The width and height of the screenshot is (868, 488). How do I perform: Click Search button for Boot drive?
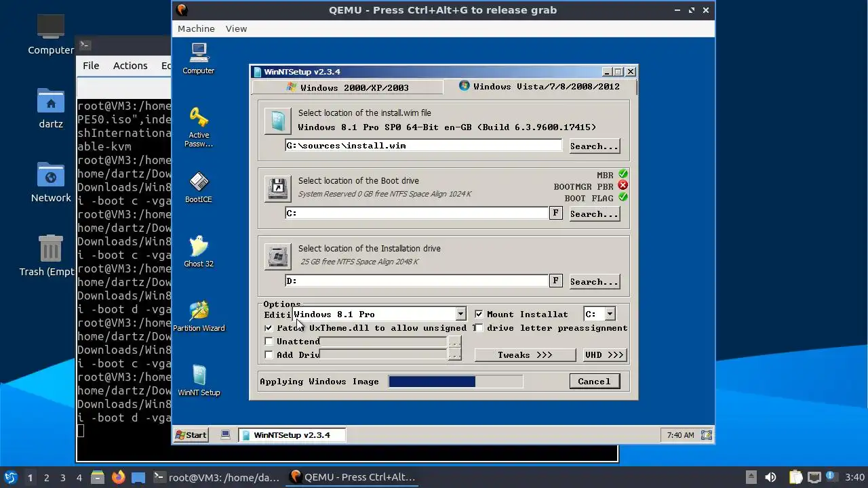point(594,213)
